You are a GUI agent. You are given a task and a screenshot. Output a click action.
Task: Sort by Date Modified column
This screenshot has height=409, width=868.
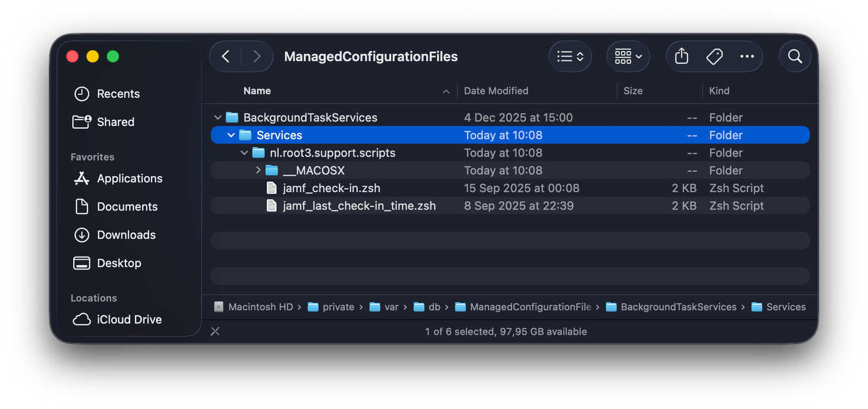(496, 91)
